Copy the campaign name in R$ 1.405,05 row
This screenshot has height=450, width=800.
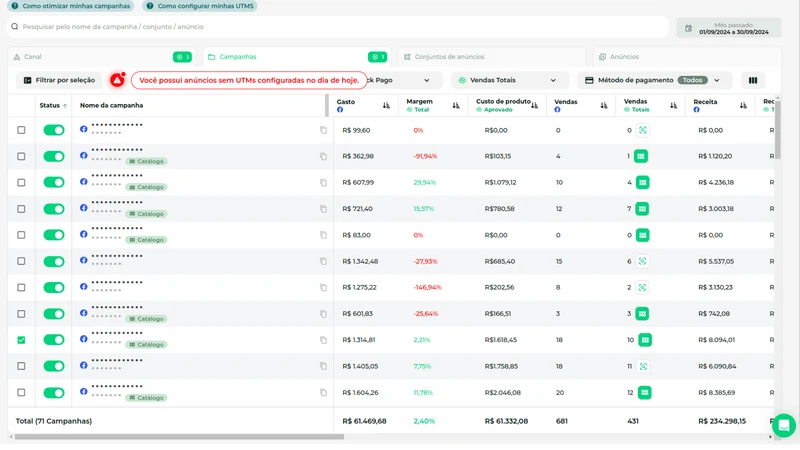click(x=323, y=366)
